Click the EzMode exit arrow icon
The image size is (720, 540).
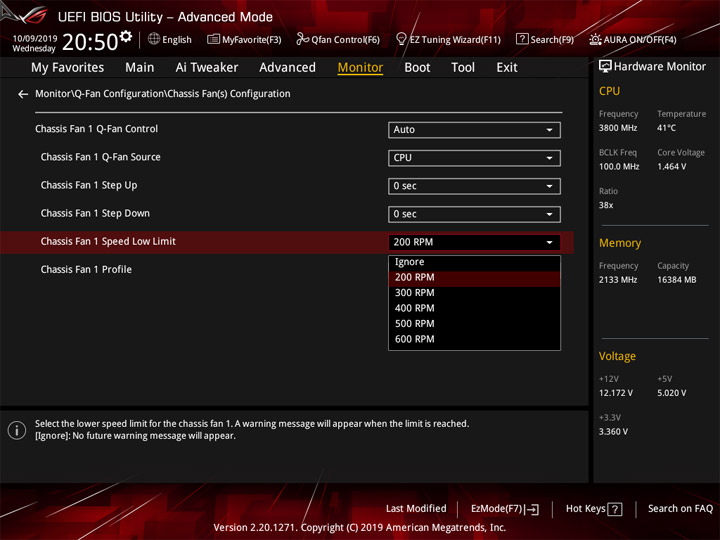(532, 509)
